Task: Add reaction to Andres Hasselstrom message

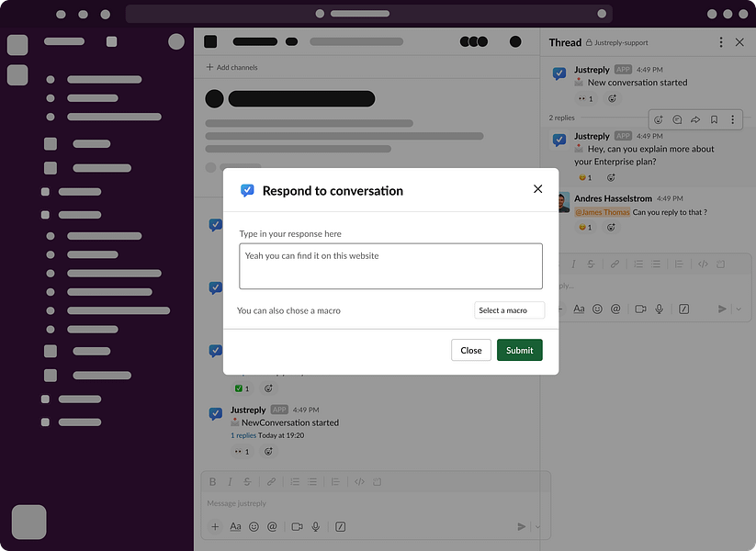Action: 611,227
